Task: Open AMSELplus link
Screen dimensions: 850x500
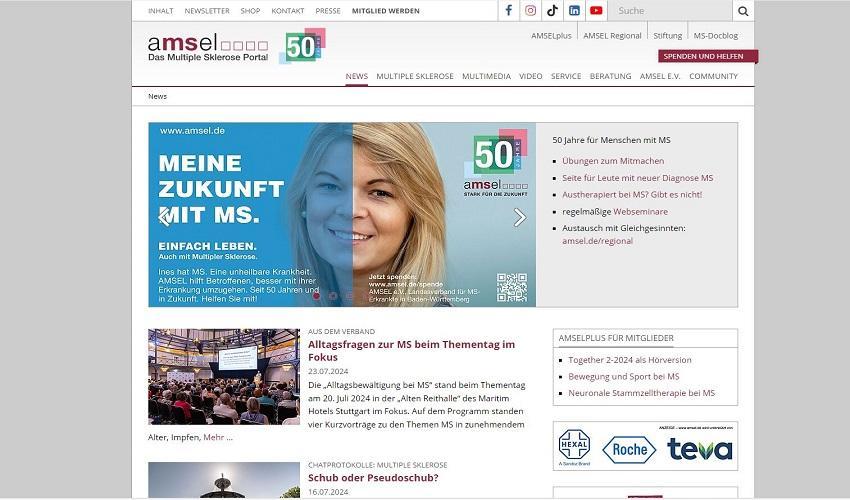Action: (551, 36)
